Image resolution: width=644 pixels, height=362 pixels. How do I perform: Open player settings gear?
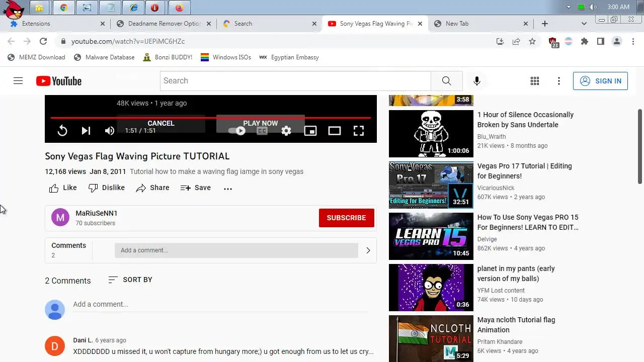tap(286, 131)
